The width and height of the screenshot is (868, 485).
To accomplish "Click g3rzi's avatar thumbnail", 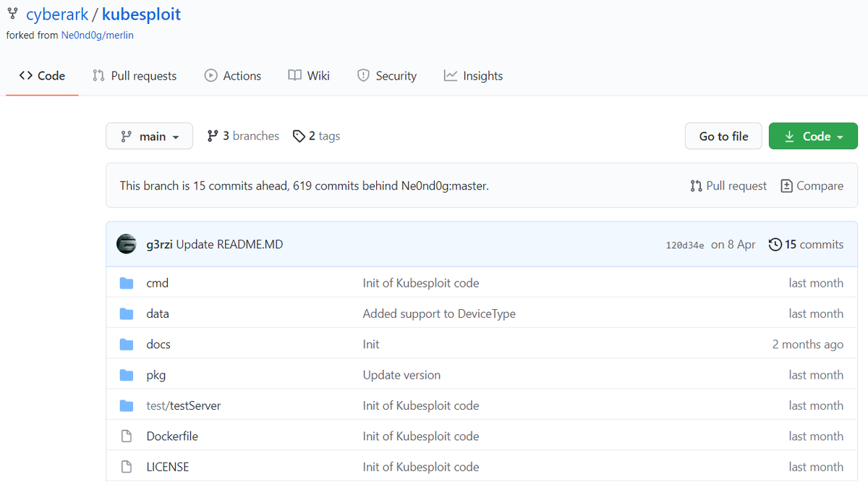I will pos(127,244).
